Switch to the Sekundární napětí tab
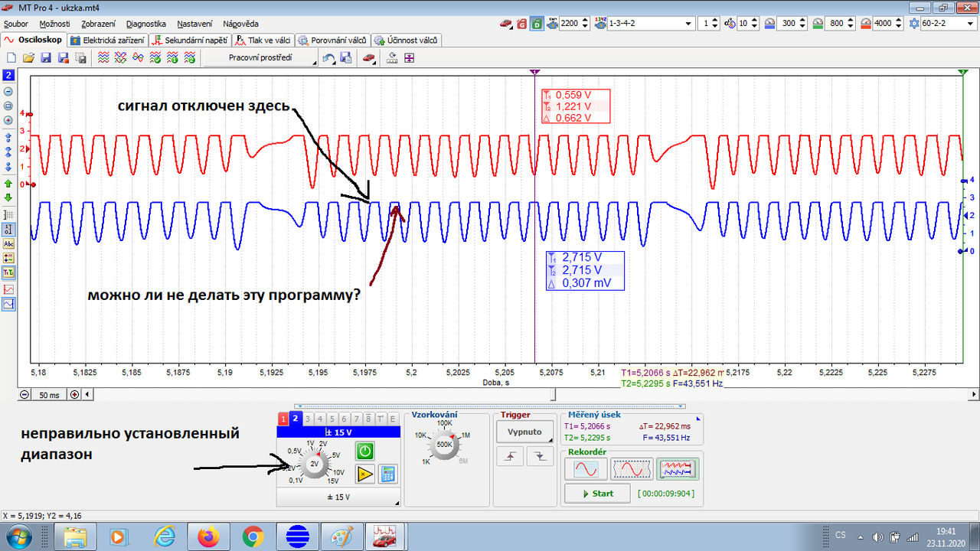The width and height of the screenshot is (980, 551). [191, 40]
